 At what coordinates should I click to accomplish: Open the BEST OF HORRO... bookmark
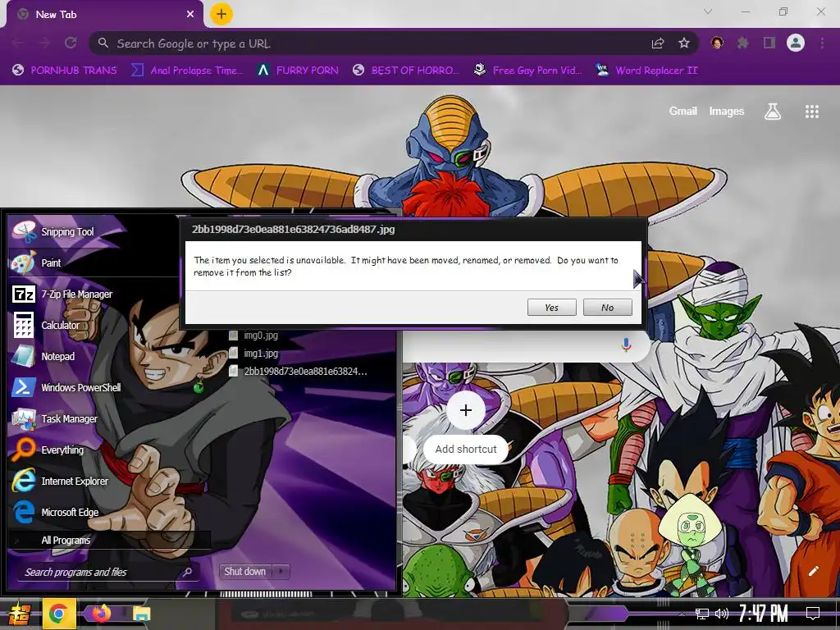tap(406, 71)
